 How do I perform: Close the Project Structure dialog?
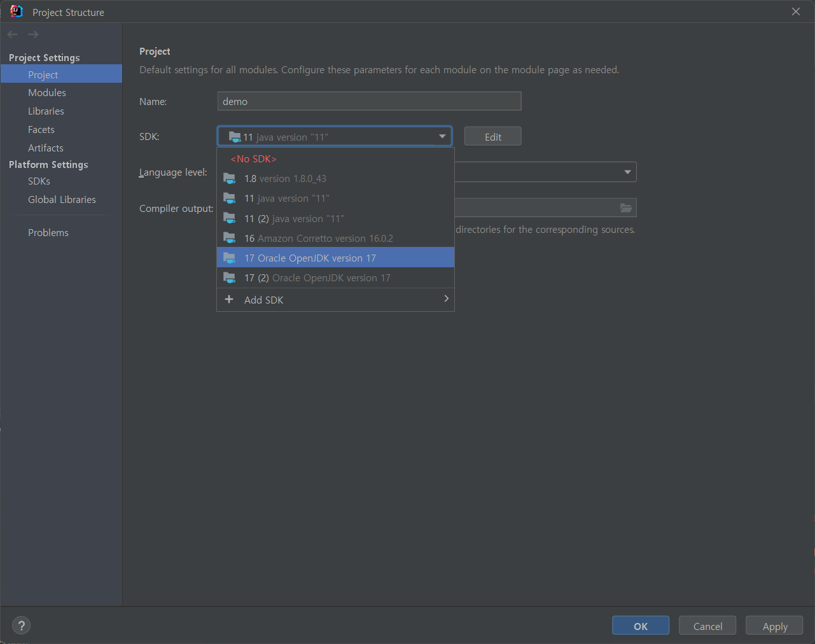[x=796, y=11]
